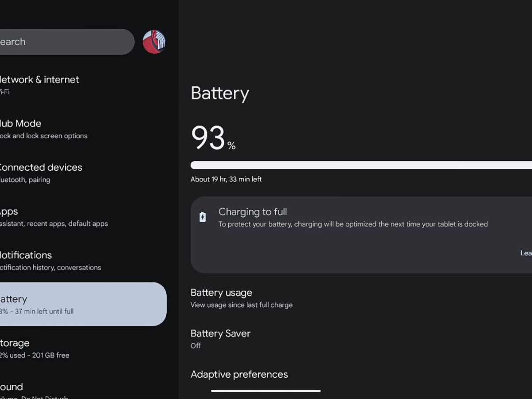Tap the bottom gesture navigation handle

[x=266, y=391]
